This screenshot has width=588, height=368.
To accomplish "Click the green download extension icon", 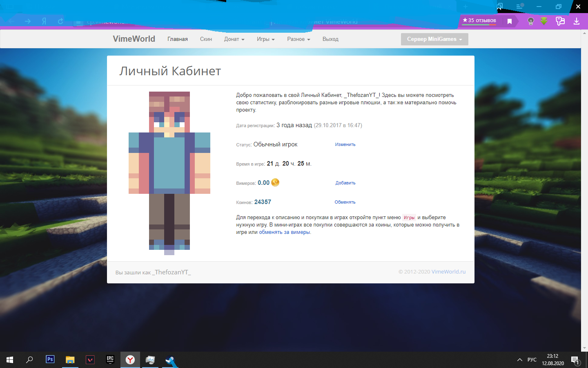I will (544, 21).
